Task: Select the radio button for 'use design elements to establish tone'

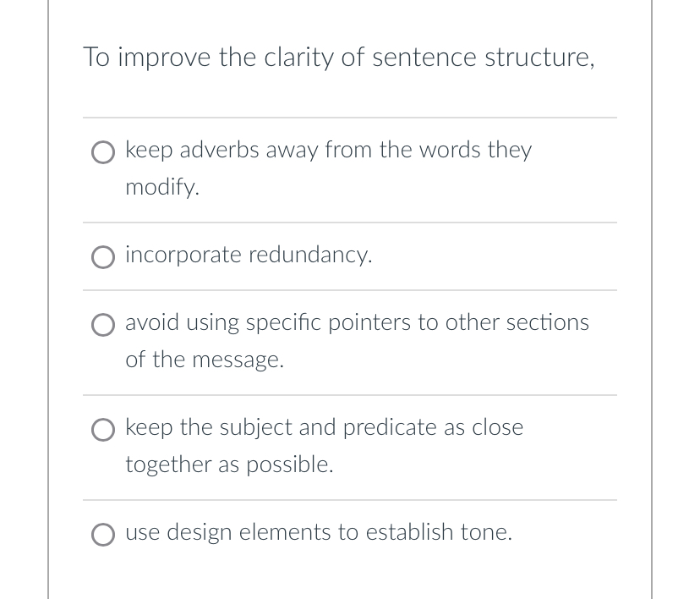Action: (102, 535)
